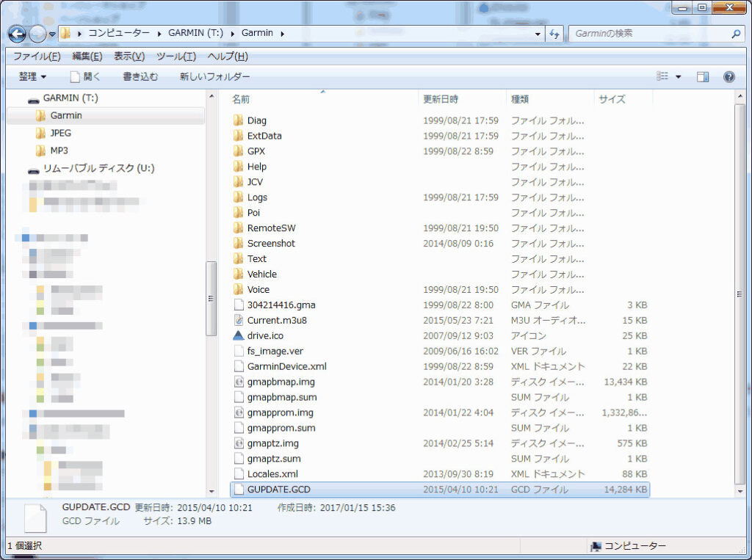Select the Voice folder icon
Image resolution: width=752 pixels, height=560 pixels.
click(x=239, y=289)
